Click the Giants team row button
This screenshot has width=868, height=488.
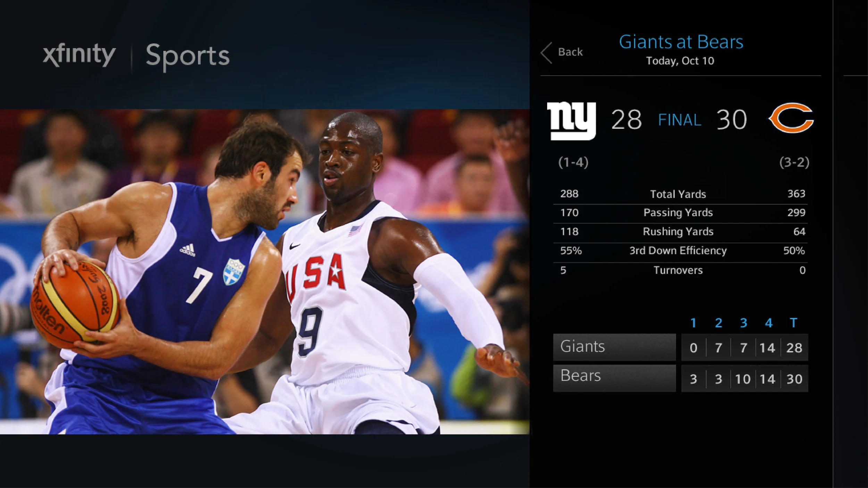point(615,347)
